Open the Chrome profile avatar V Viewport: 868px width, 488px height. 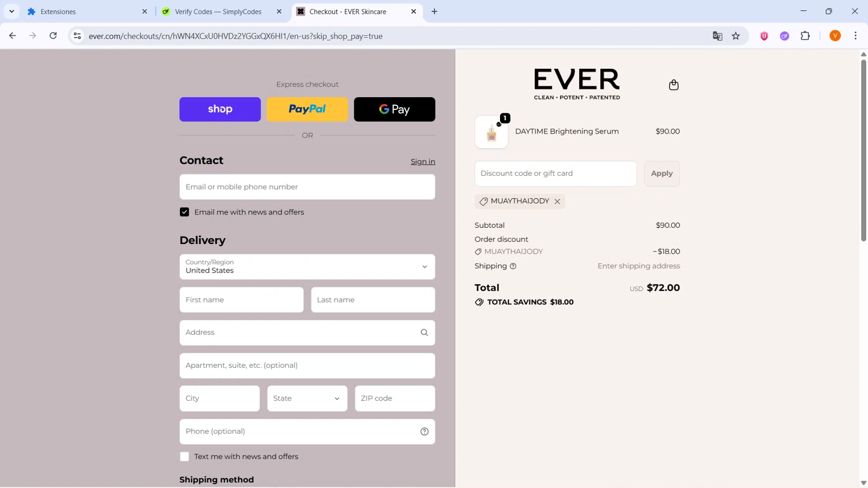835,36
